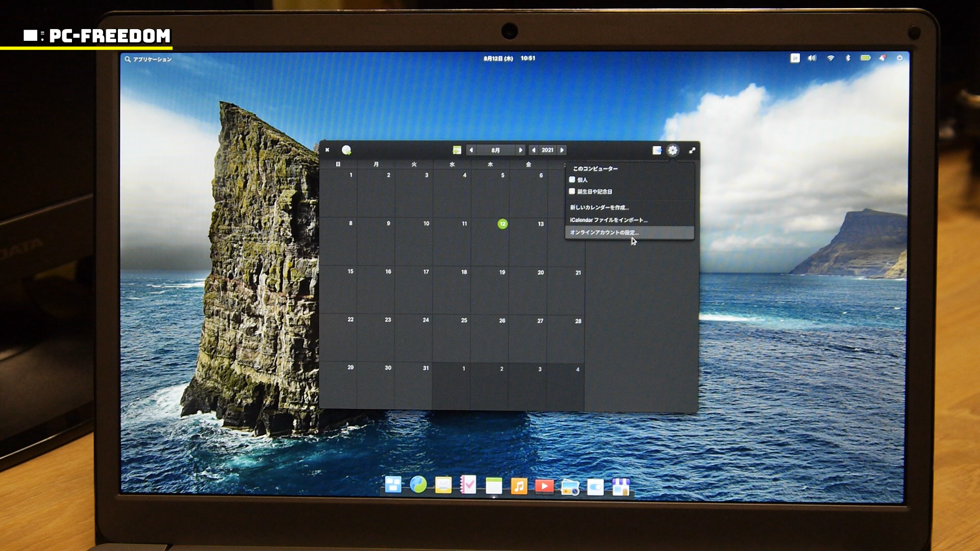Open the Tasks app in dock

point(468,485)
